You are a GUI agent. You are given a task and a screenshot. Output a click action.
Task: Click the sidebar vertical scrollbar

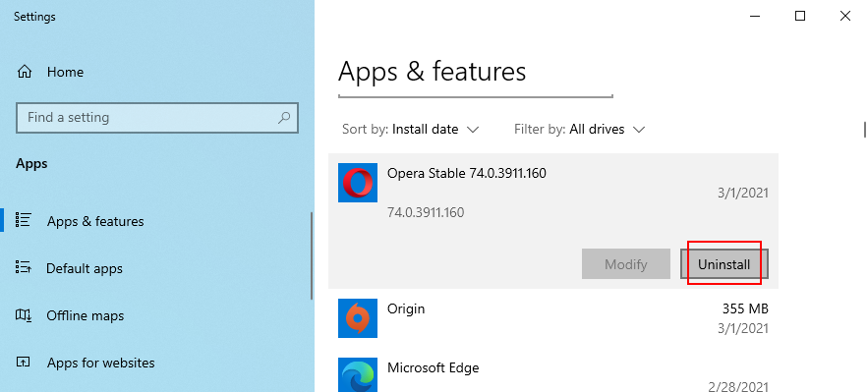pyautogui.click(x=312, y=256)
